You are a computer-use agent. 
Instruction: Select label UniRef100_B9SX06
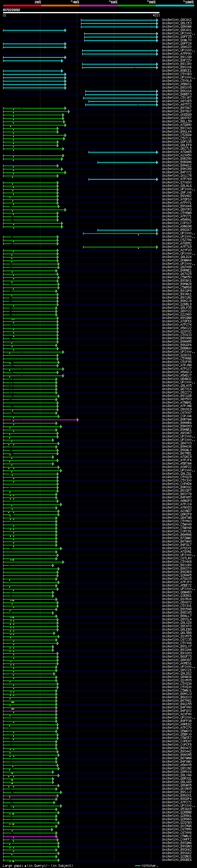coord(177,67)
